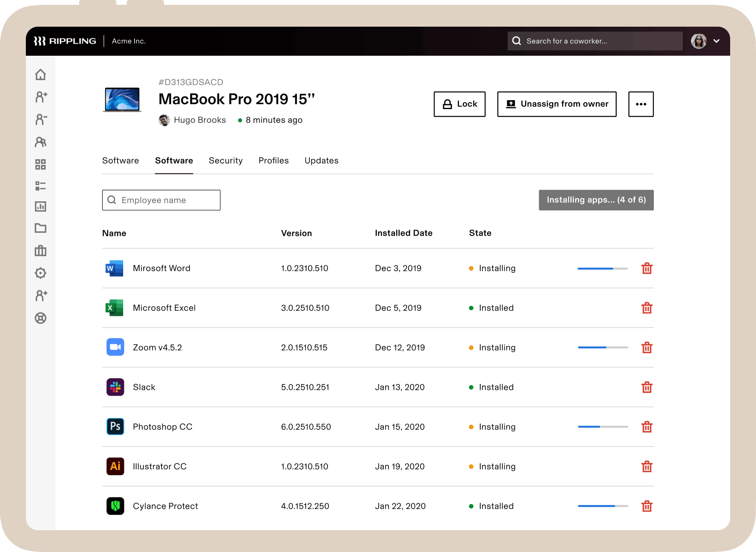Open the settings gear sidebar icon
756x552 pixels.
pyautogui.click(x=40, y=273)
